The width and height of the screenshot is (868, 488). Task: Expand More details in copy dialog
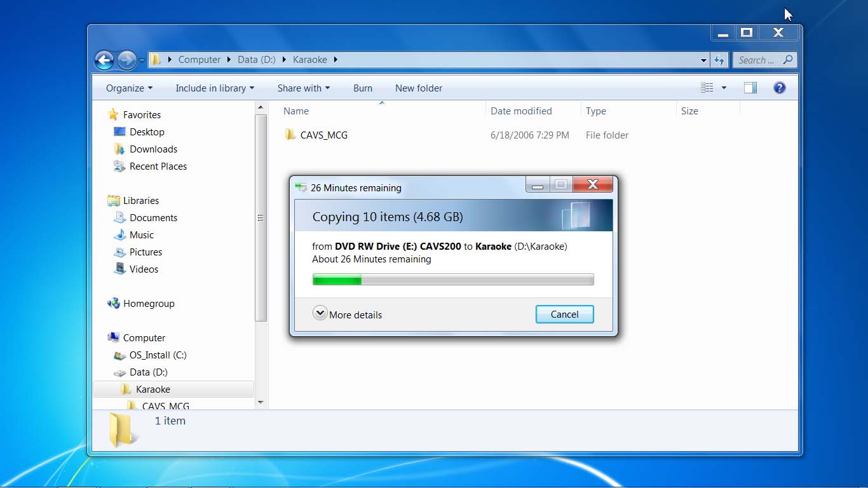[348, 315]
